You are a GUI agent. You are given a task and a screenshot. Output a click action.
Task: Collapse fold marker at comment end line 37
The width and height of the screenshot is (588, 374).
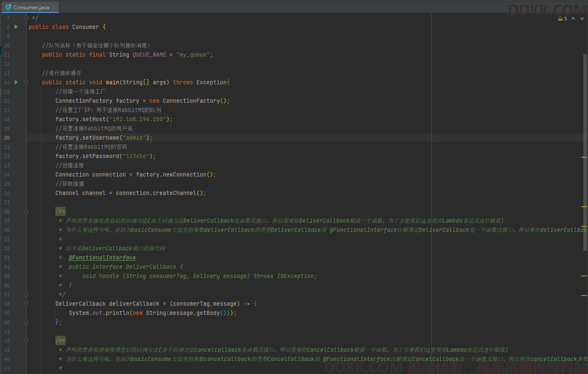coord(26,294)
